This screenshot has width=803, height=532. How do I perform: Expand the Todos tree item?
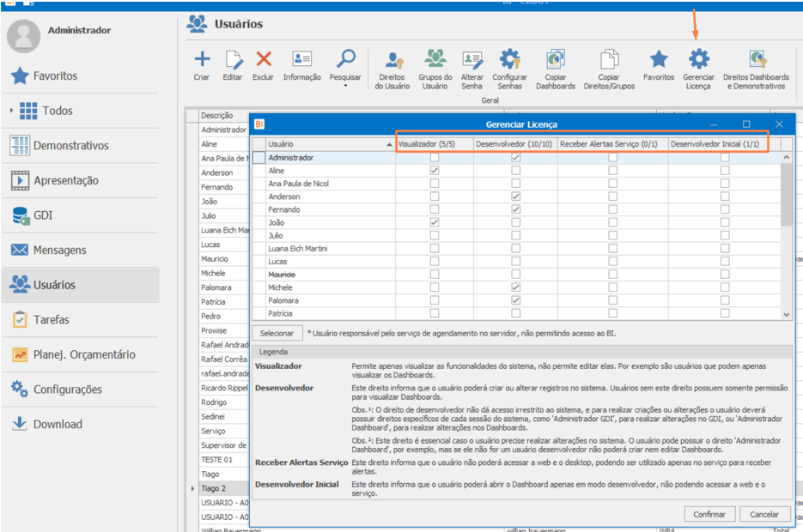[x=12, y=111]
